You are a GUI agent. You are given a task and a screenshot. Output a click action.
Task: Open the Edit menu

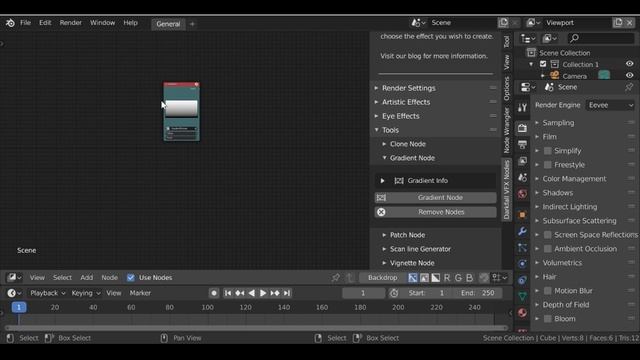pos(45,23)
